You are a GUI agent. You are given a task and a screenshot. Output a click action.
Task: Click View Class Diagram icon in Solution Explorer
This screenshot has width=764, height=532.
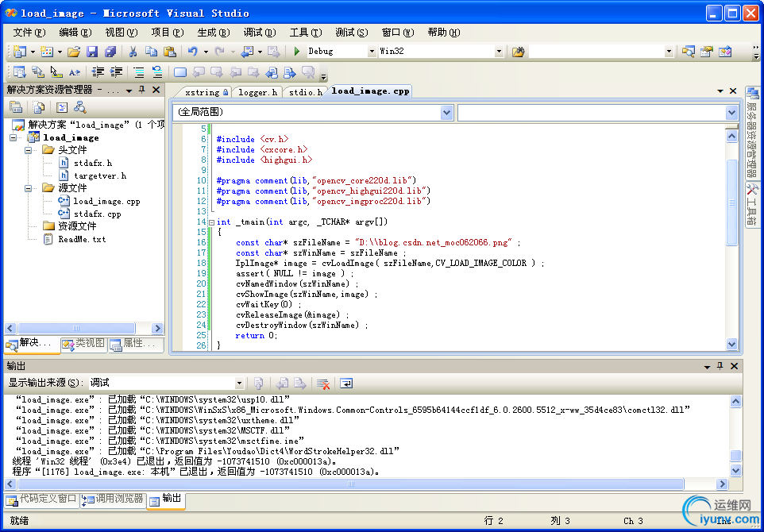[x=80, y=107]
